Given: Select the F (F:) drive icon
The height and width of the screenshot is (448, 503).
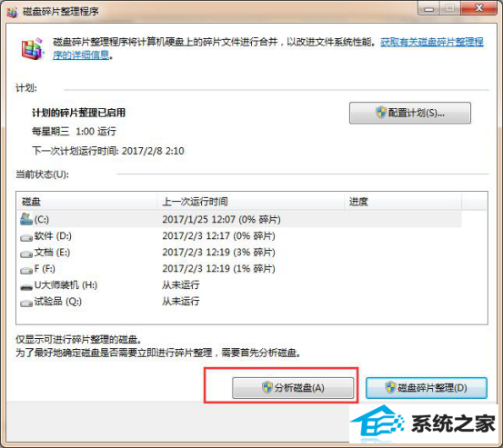Looking at the screenshot, I should (x=26, y=270).
